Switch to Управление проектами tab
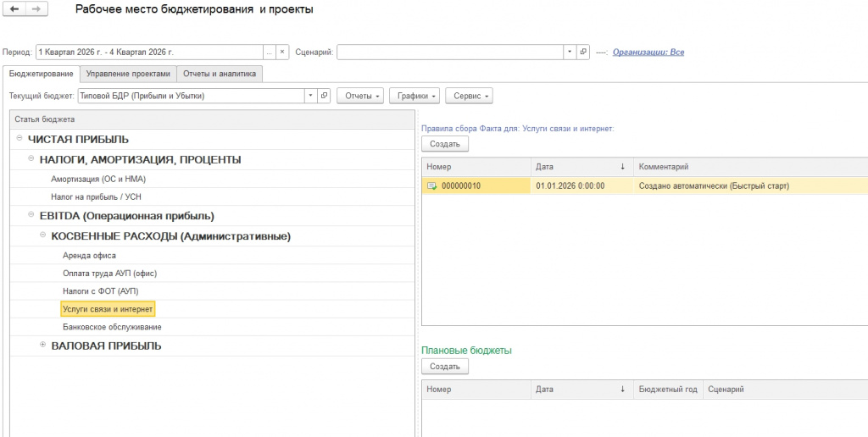Screen dimensions: 868x437 tap(128, 74)
